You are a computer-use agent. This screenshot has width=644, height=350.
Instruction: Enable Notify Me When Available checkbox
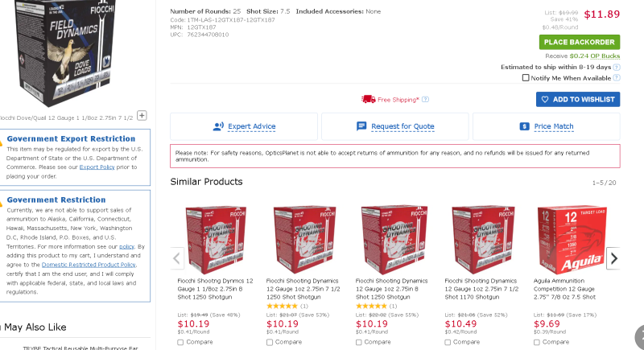[x=526, y=78]
